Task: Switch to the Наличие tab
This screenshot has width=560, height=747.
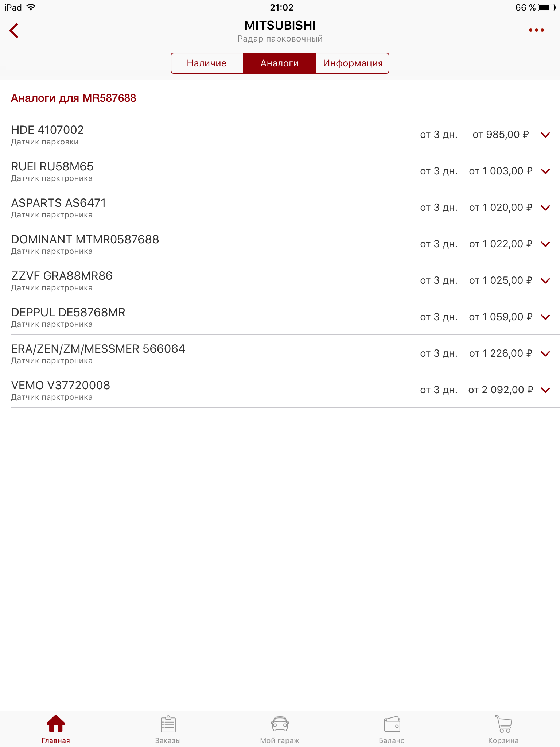Action: pyautogui.click(x=207, y=63)
